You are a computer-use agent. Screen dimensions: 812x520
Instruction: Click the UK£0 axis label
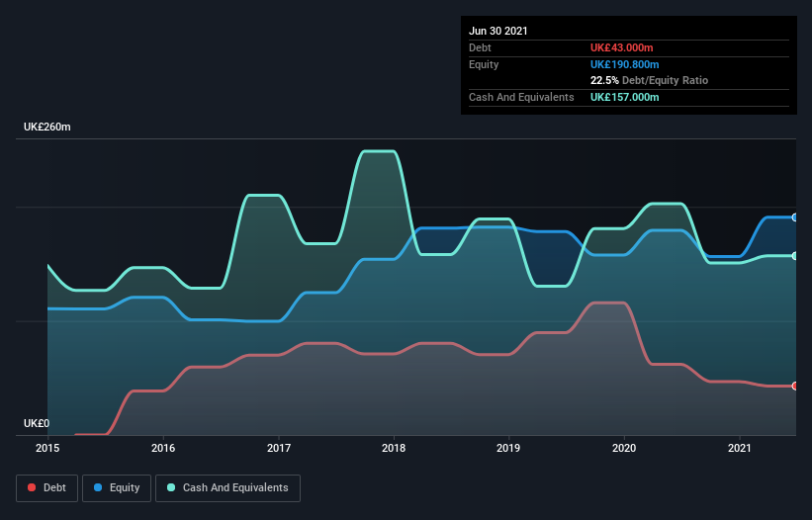coord(37,423)
